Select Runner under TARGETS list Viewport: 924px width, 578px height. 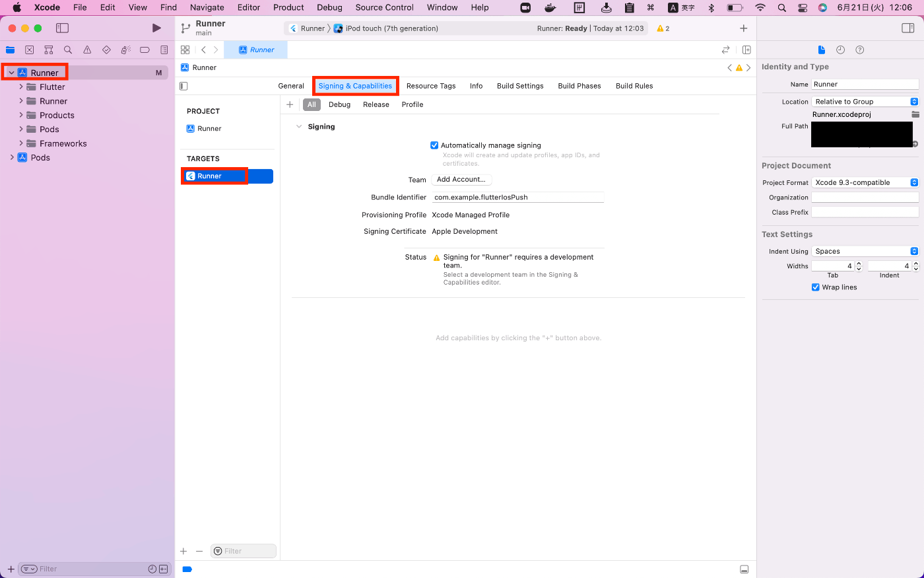227,176
